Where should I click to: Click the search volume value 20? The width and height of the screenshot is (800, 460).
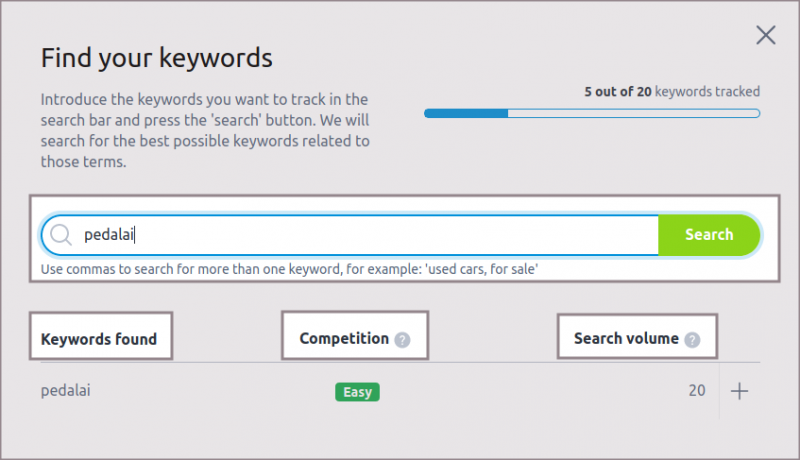pyautogui.click(x=696, y=391)
